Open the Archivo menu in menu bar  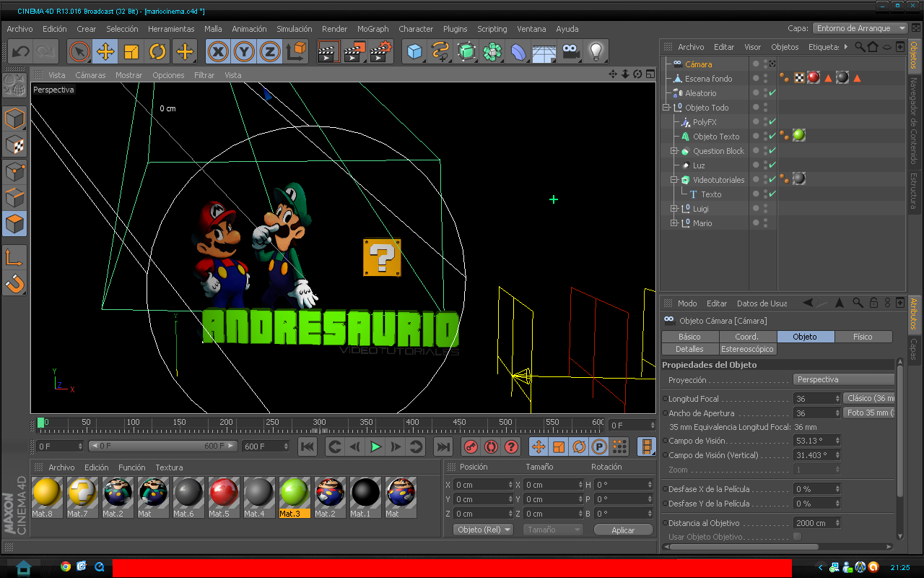click(20, 29)
